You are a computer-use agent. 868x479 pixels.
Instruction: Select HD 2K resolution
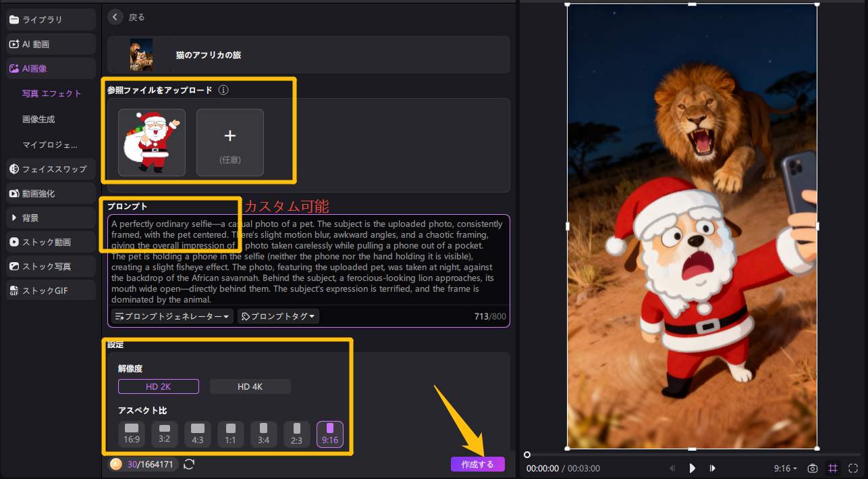[159, 386]
